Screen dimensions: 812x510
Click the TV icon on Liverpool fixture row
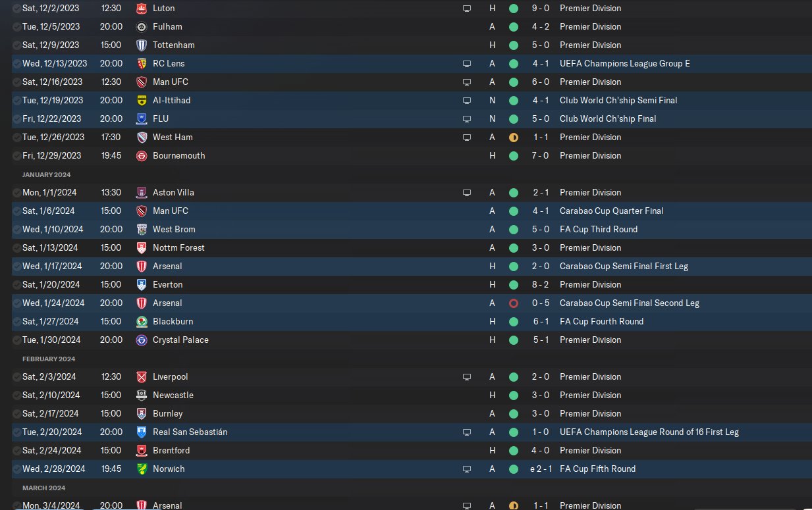467,377
